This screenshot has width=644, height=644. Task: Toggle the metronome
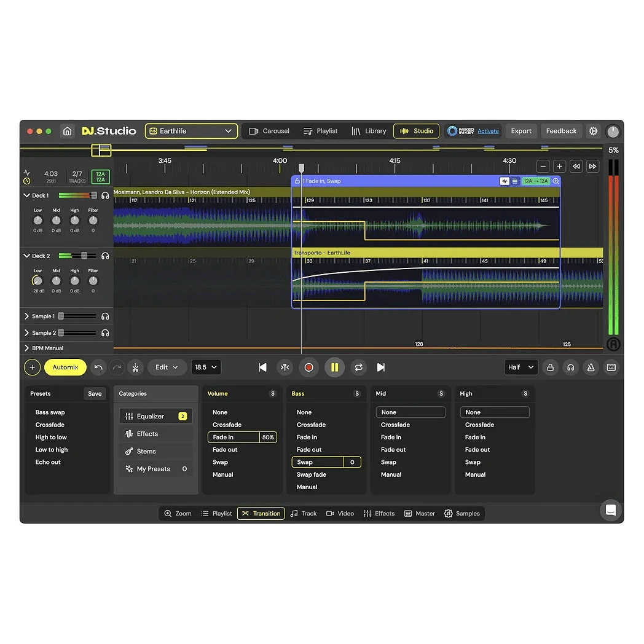589,367
